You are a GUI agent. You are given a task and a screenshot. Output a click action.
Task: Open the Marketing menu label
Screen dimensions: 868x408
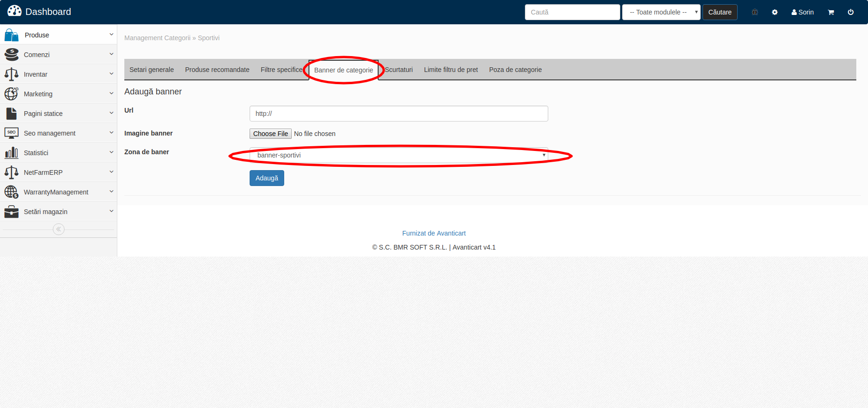(38, 94)
